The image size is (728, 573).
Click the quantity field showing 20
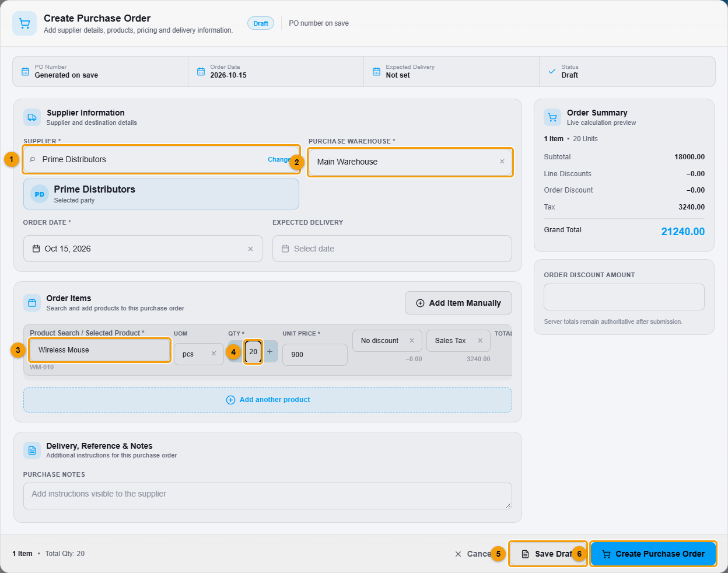click(253, 352)
